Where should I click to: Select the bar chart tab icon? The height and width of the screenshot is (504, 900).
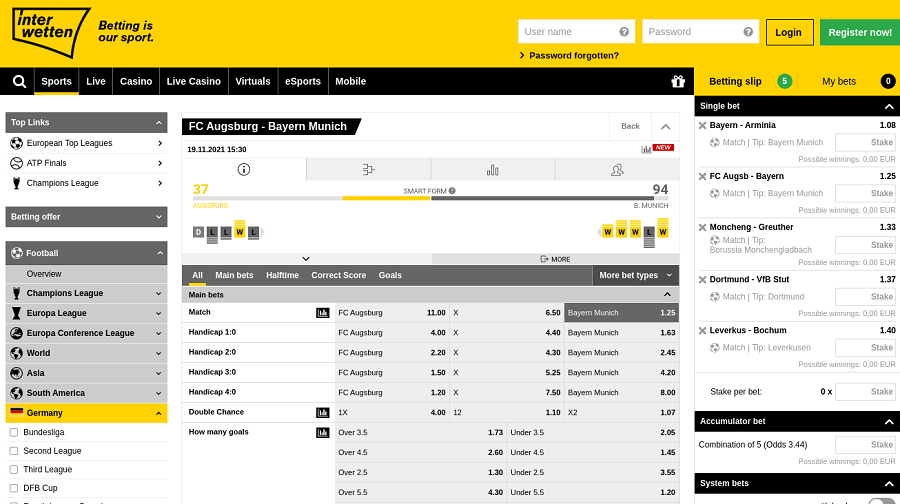(x=492, y=170)
